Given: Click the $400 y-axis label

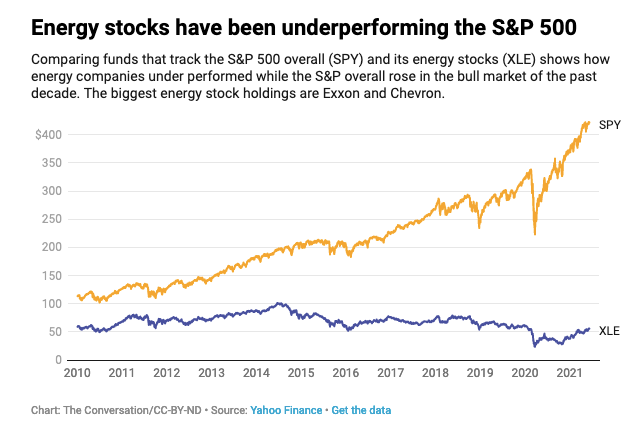Looking at the screenshot, I should (x=48, y=135).
